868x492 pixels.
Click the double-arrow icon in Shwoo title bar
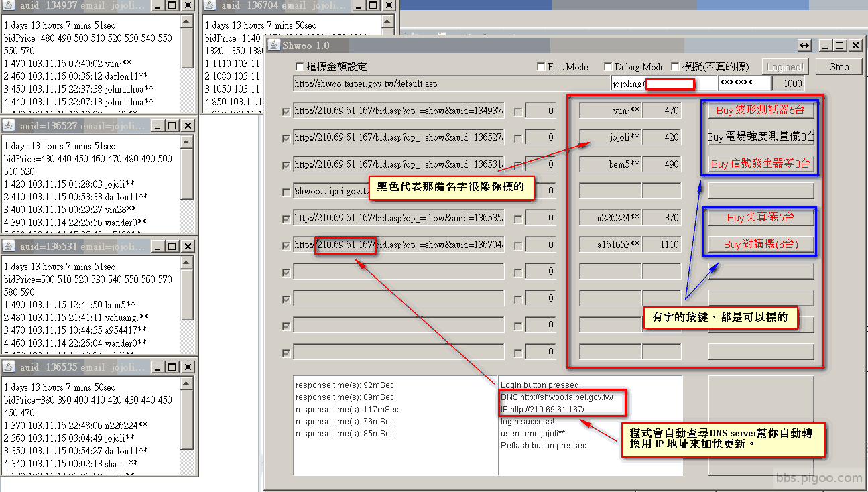click(805, 45)
